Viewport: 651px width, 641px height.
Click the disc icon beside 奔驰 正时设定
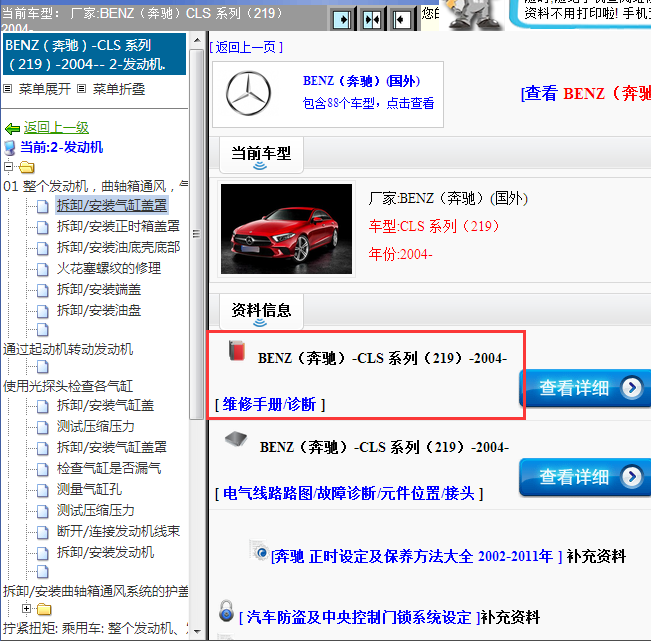259,550
